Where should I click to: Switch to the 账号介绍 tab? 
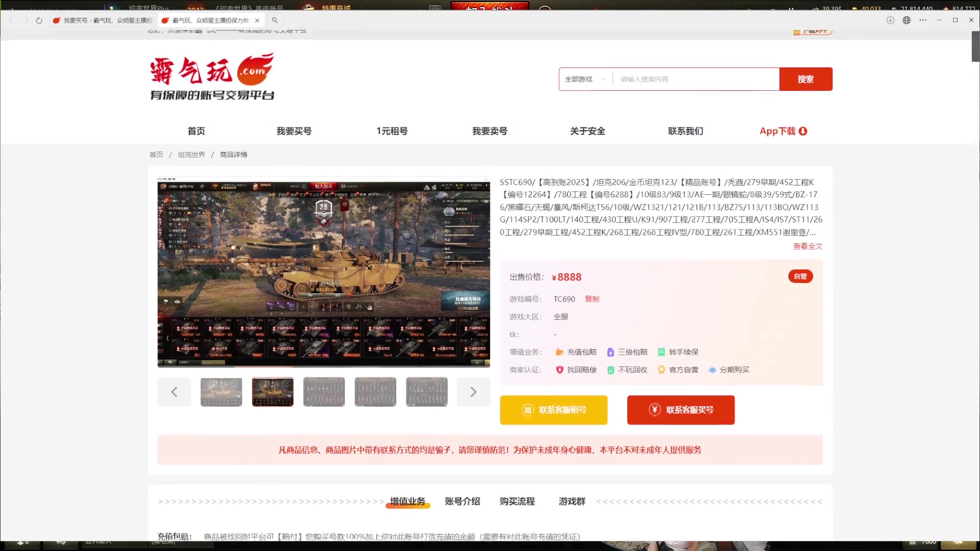(462, 502)
